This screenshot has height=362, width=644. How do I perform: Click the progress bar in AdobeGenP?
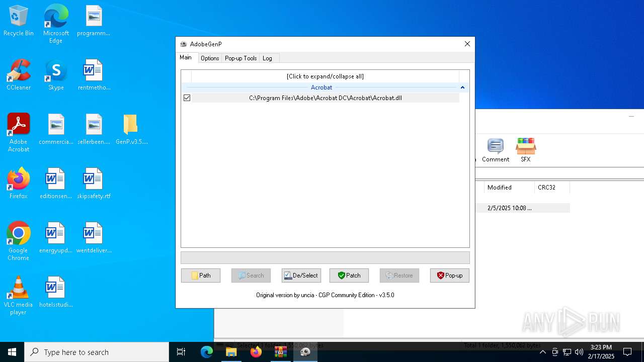click(x=325, y=257)
